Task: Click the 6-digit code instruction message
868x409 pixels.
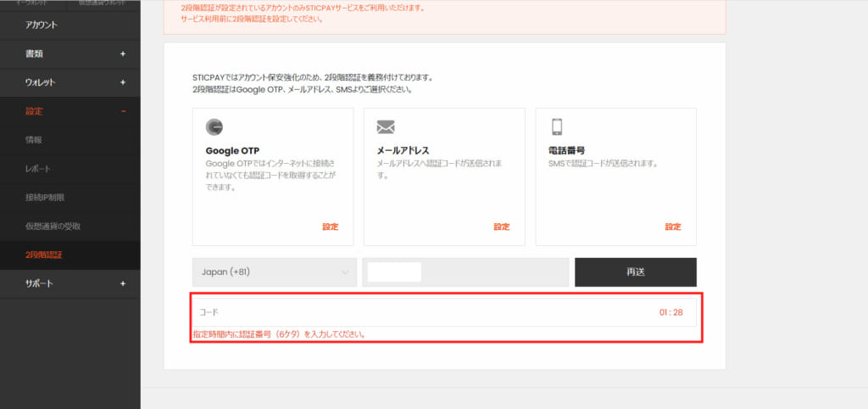Action: point(278,334)
